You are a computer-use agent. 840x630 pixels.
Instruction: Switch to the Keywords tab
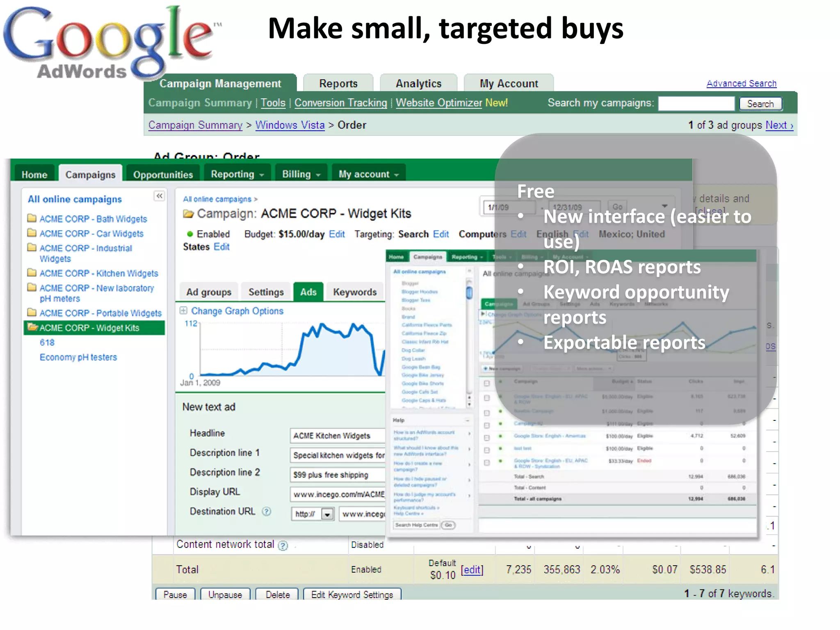(355, 292)
